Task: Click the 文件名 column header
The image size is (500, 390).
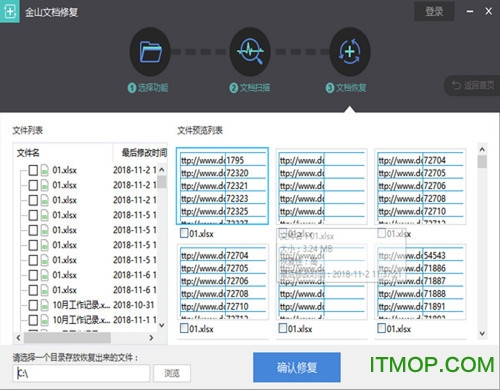Action: click(28, 153)
